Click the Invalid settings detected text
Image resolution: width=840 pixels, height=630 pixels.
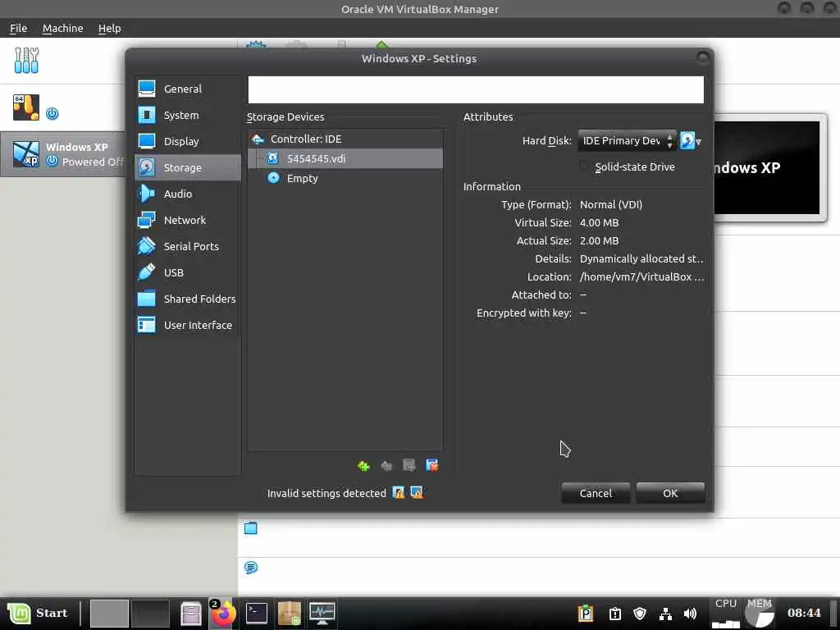click(326, 493)
